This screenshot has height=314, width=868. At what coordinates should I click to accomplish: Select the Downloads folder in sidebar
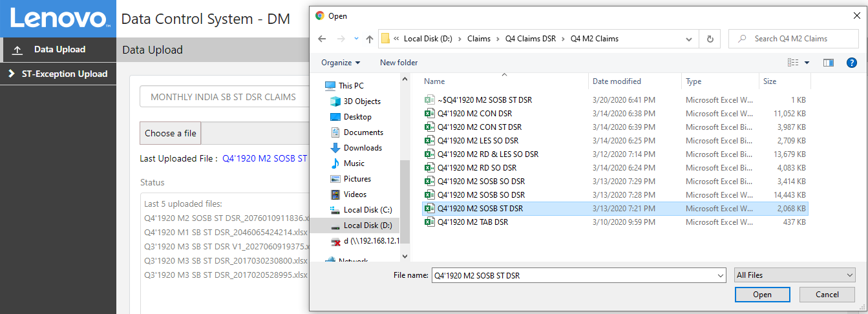362,148
